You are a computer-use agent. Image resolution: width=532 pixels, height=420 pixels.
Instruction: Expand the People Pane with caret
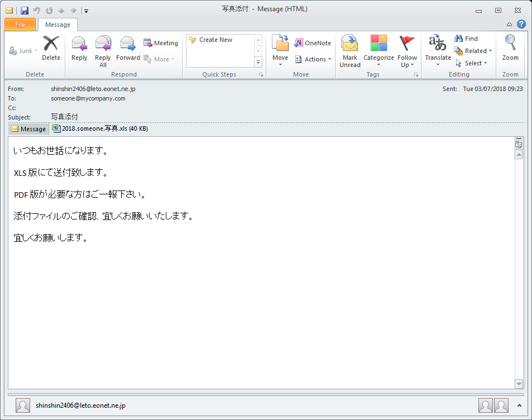click(x=519, y=405)
